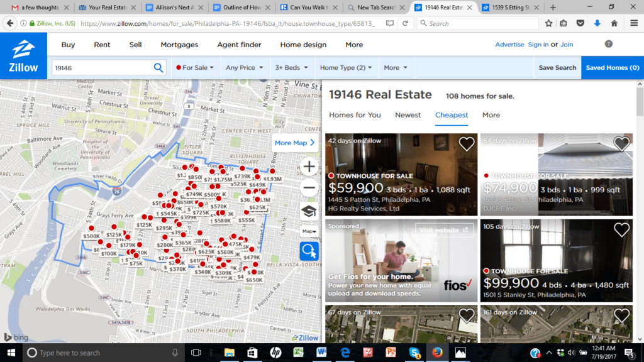Click the Join link
Screen dimensions: 644x362
tap(567, 45)
